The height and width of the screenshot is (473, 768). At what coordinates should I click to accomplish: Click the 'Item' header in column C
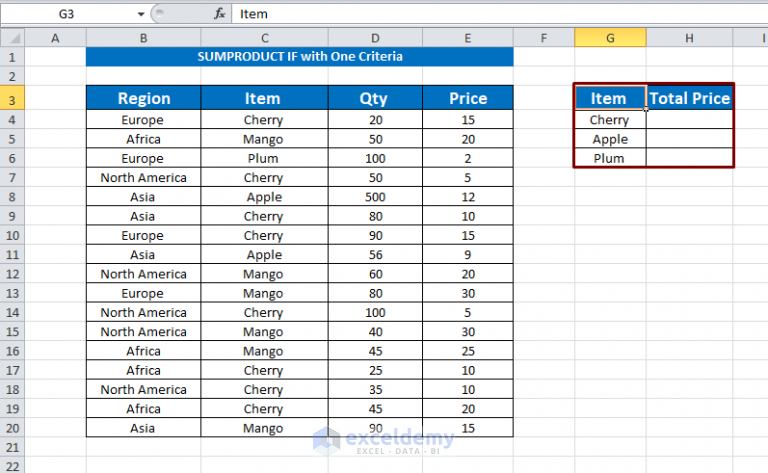[x=264, y=98]
